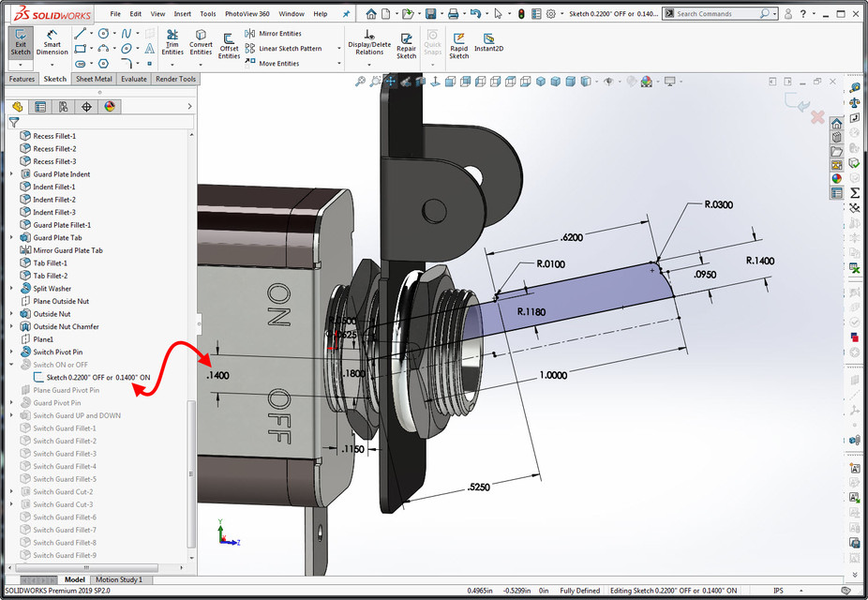Image resolution: width=868 pixels, height=600 pixels.
Task: Open the Linear Sketch Pattern flyout arrow
Action: (x=339, y=48)
